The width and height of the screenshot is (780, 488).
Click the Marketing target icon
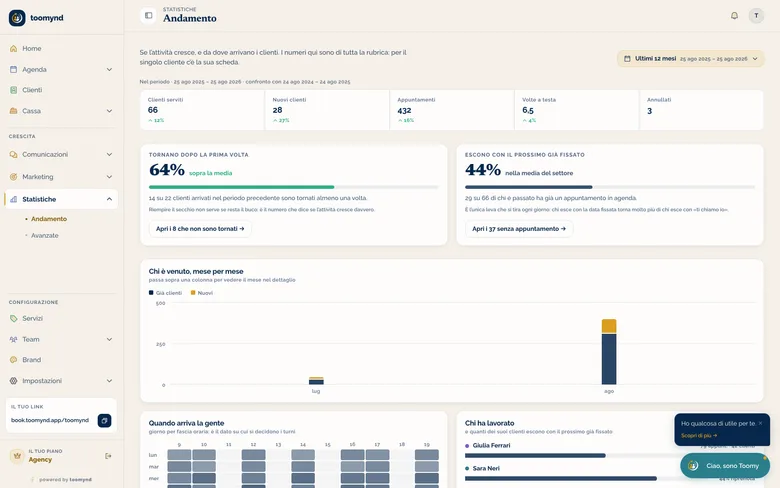pos(13,177)
